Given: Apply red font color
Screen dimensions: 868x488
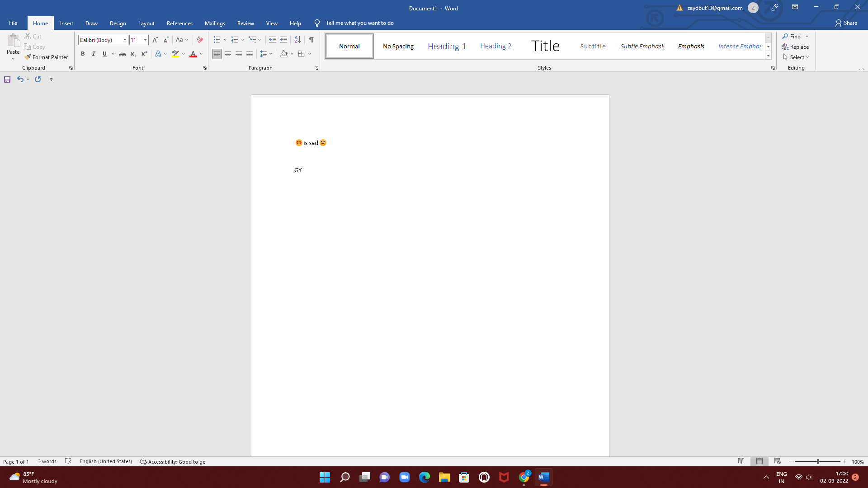Looking at the screenshot, I should (193, 54).
